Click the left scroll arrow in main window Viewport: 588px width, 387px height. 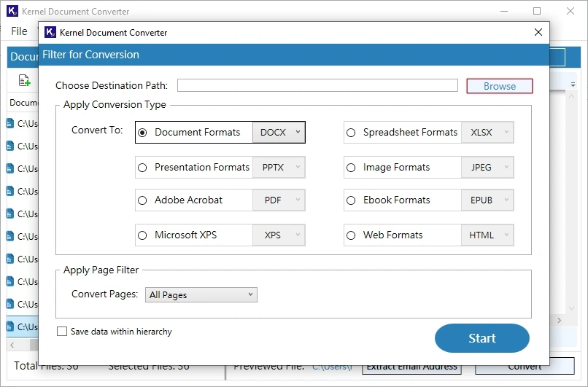pos(12,345)
